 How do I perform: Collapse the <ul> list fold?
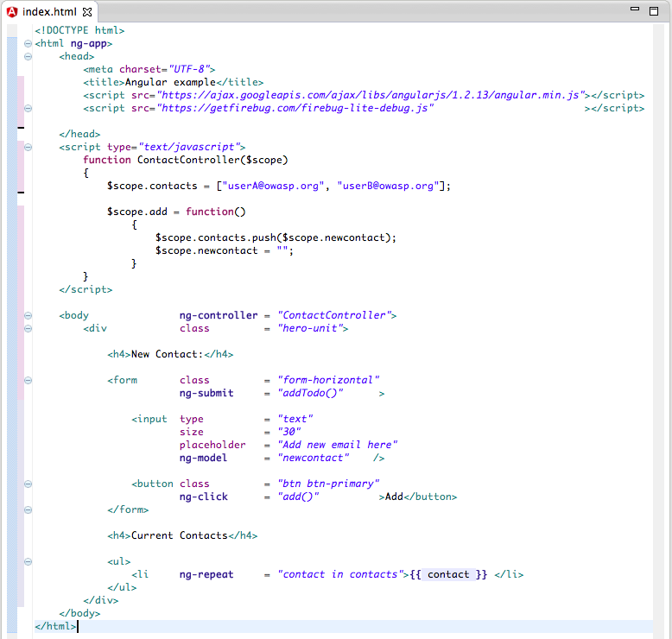coord(29,561)
